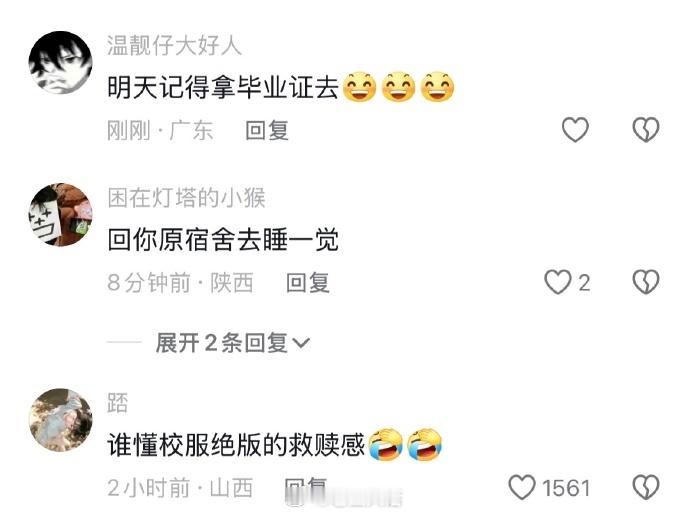The width and height of the screenshot is (690, 515).
Task: Reply to the 山西 comment via 回复
Action: tap(306, 488)
